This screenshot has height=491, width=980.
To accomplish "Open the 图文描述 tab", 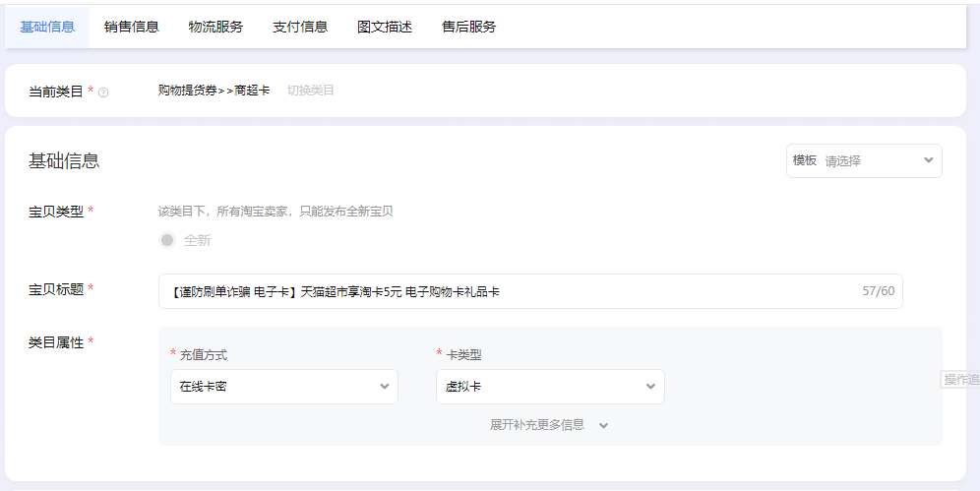I will click(385, 27).
